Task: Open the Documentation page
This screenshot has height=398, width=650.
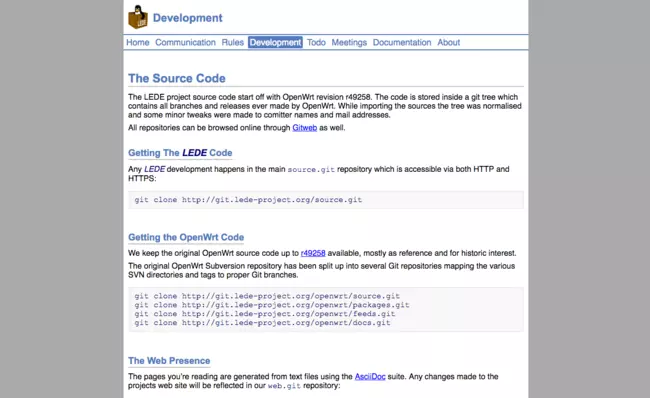Action: point(402,42)
